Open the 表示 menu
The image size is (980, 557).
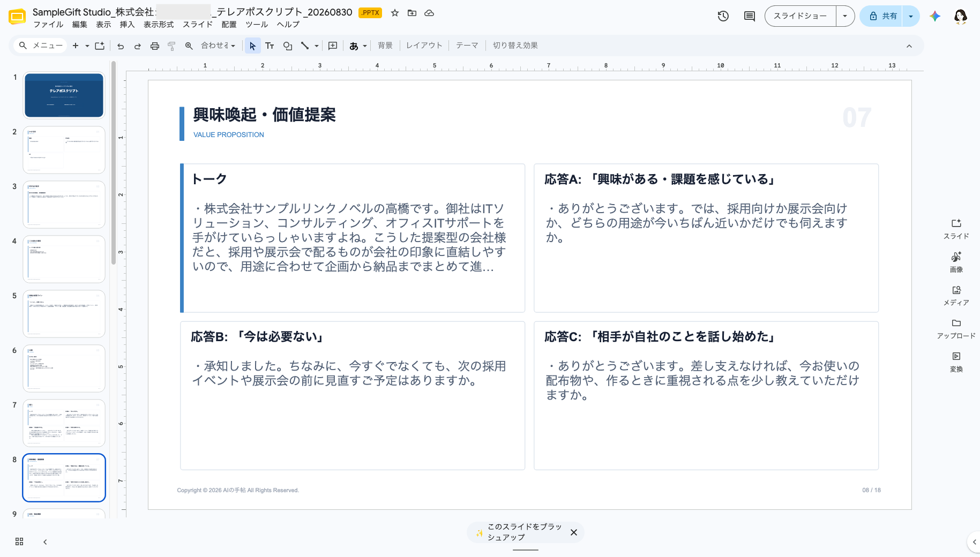click(x=103, y=25)
